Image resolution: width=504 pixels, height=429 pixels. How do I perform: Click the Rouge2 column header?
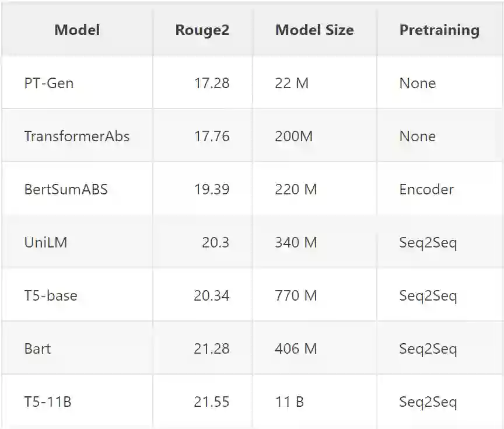[x=202, y=30]
